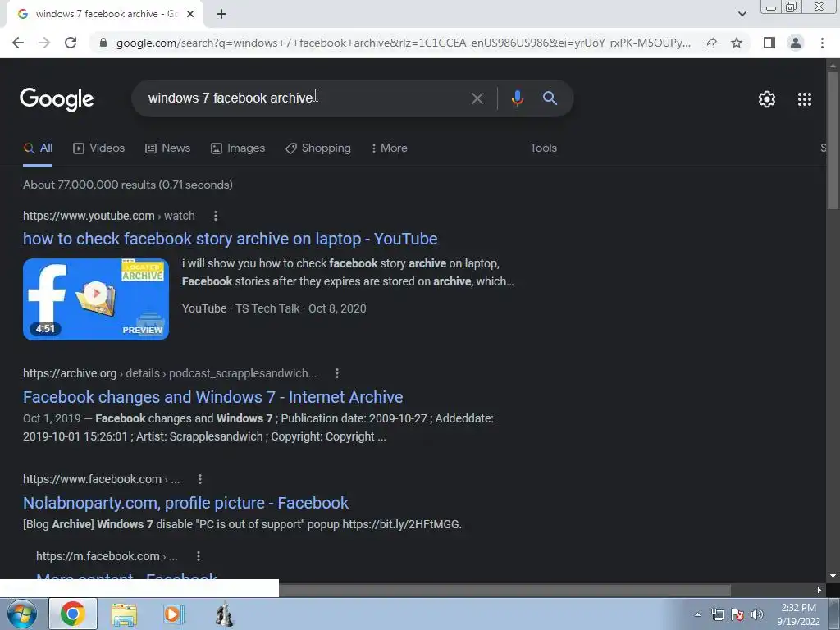Image resolution: width=840 pixels, height=630 pixels.
Task: Open Chrome side panel icon
Action: point(769,43)
